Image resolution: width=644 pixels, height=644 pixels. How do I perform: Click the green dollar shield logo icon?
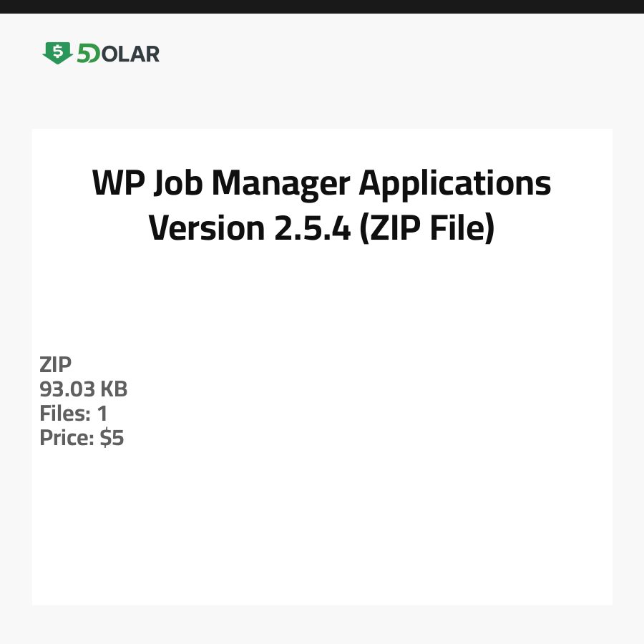coord(57,53)
